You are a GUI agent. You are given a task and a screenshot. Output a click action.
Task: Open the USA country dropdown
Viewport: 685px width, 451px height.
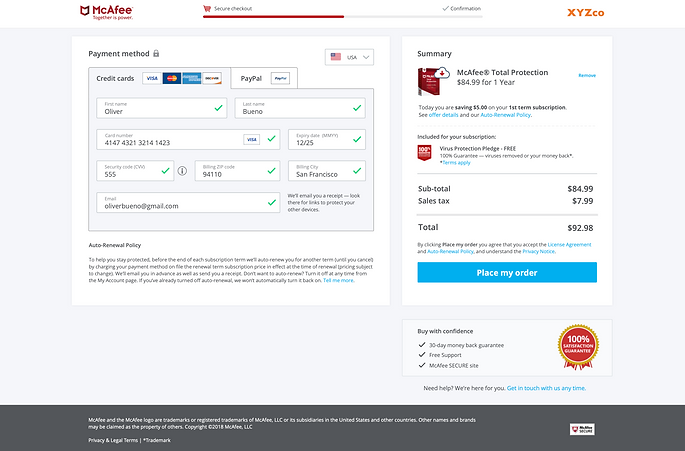349,57
